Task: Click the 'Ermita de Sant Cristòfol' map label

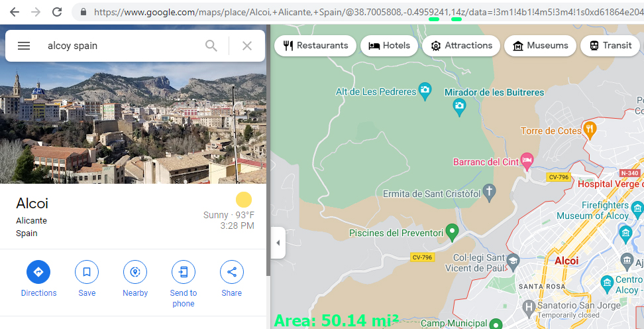Action: tap(432, 194)
